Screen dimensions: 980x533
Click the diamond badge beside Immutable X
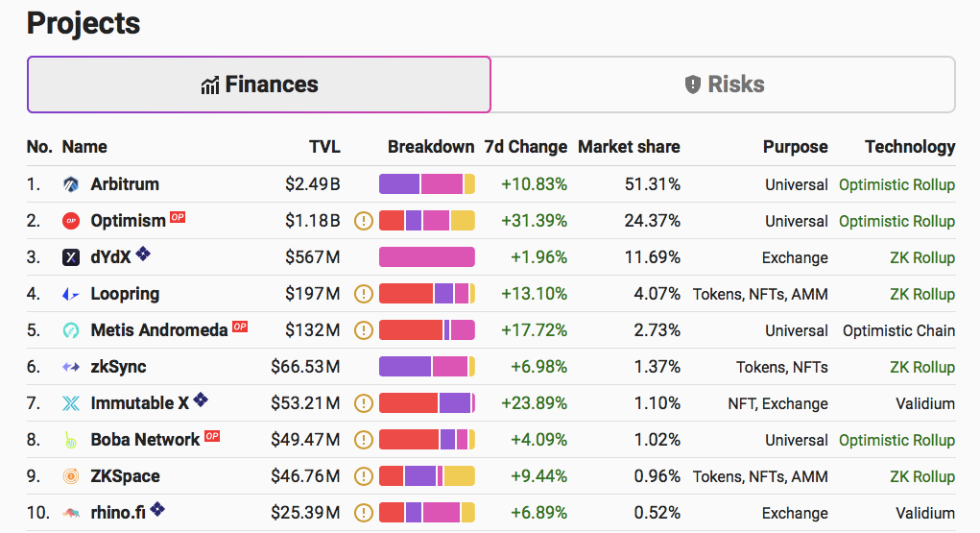click(201, 400)
